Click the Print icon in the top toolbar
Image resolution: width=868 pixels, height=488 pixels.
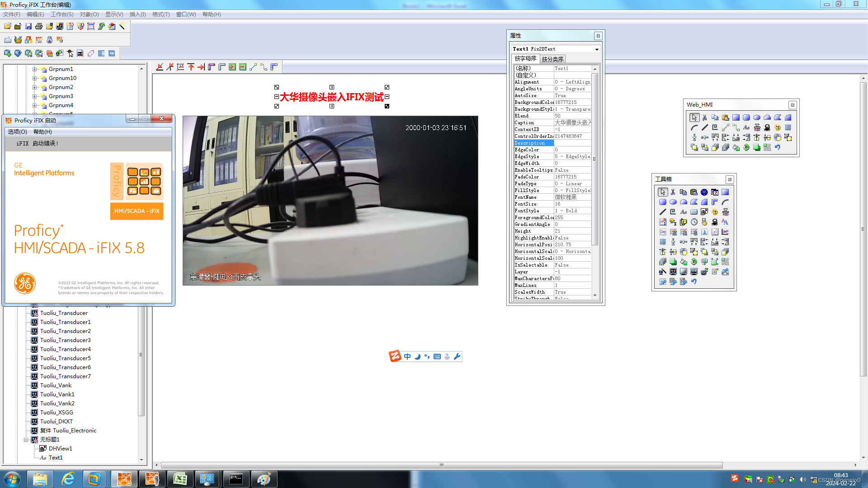39,27
